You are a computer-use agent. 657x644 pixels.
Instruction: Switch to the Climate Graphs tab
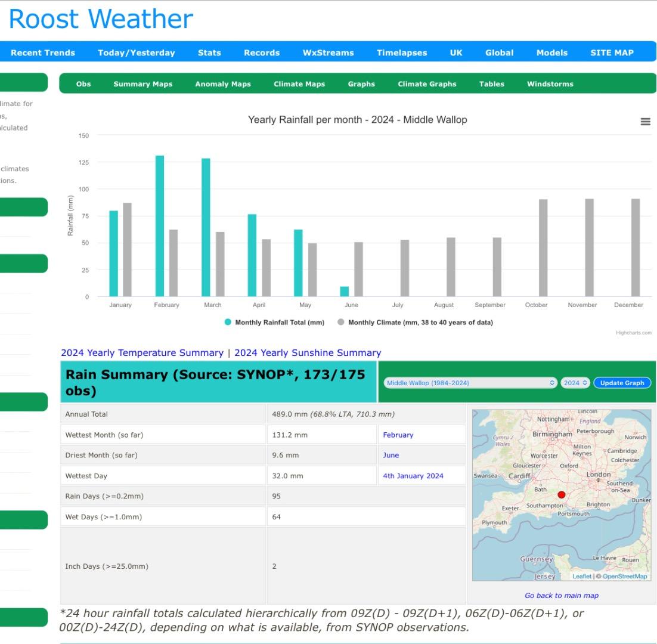click(427, 84)
